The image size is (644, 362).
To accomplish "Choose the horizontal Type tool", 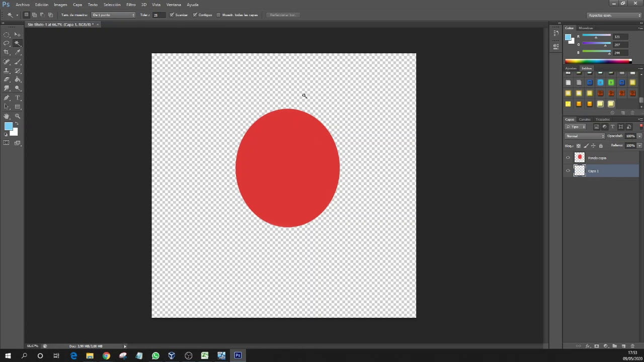I will click(x=18, y=98).
